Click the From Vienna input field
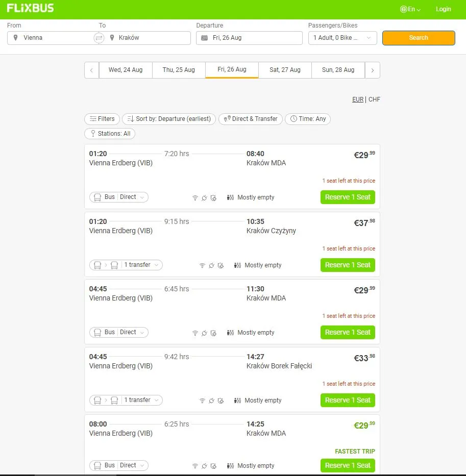466x476 pixels. coord(51,38)
